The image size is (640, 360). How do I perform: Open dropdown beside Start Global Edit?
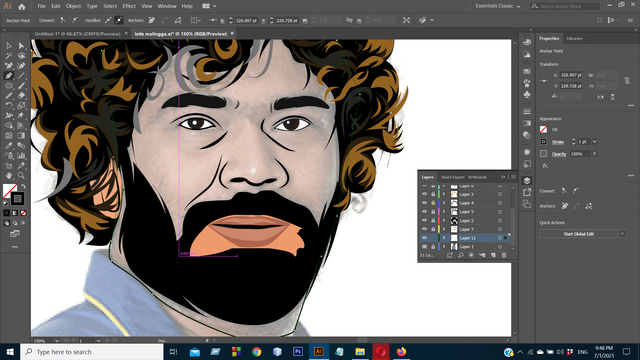622,234
